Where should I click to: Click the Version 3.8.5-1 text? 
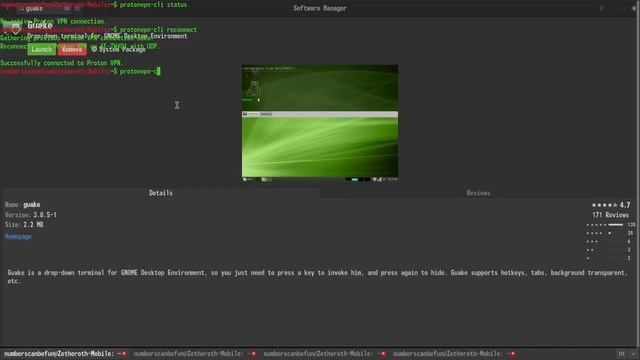point(31,215)
